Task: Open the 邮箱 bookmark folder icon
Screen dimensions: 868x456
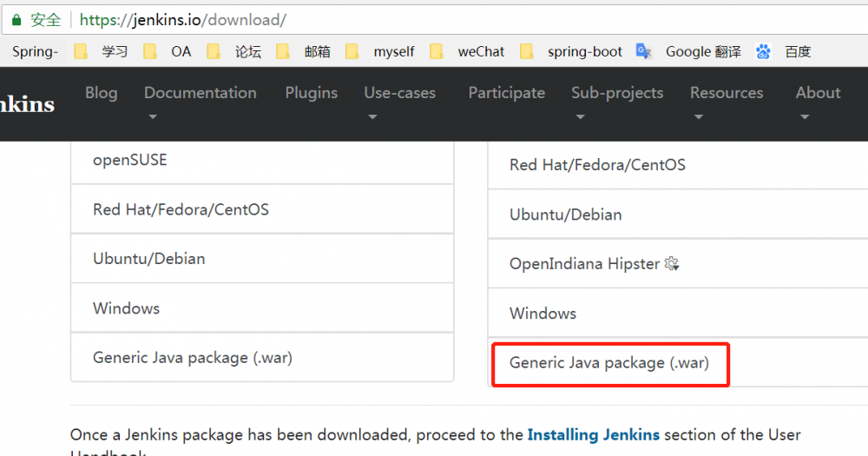Action: [x=283, y=51]
